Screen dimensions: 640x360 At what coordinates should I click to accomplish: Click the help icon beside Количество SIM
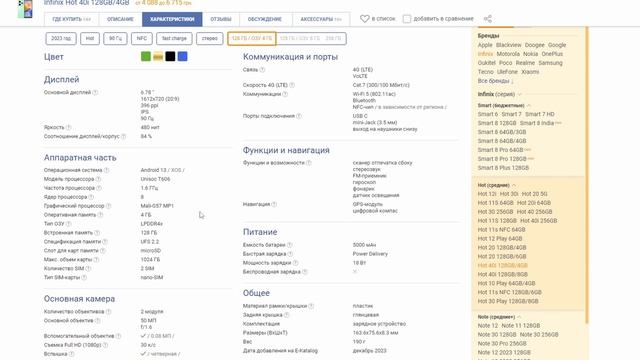88,269
